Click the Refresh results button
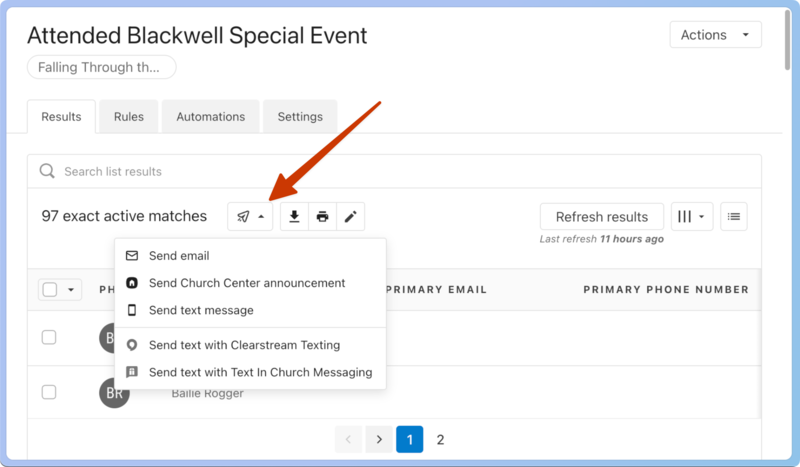Screen dimensions: 800x467 coord(602,216)
